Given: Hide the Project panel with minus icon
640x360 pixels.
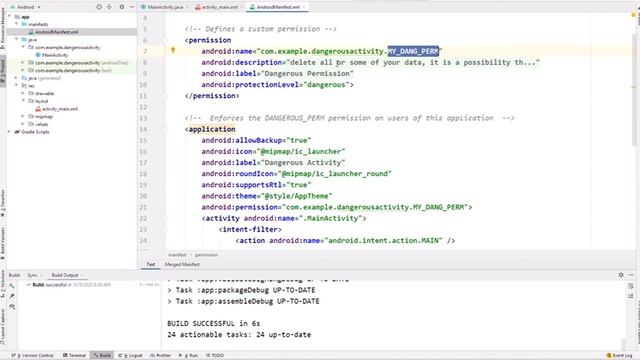Looking at the screenshot, I should pyautogui.click(x=132, y=7).
